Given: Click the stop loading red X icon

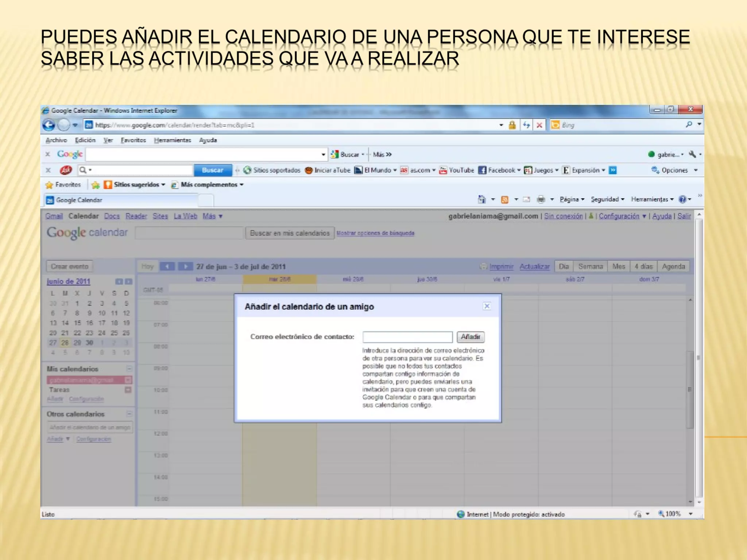Looking at the screenshot, I should (x=539, y=125).
